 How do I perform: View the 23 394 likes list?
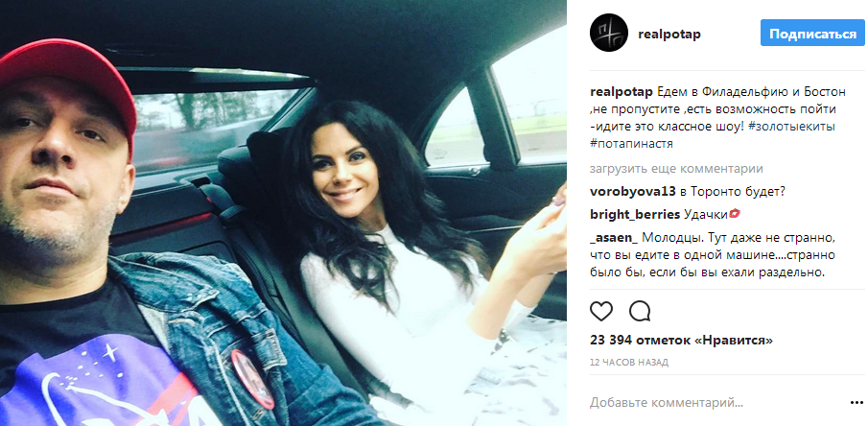(681, 341)
